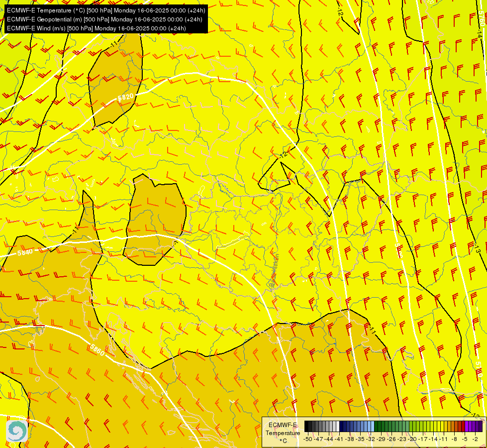Click the 5860 geopotential contour label

(97, 350)
